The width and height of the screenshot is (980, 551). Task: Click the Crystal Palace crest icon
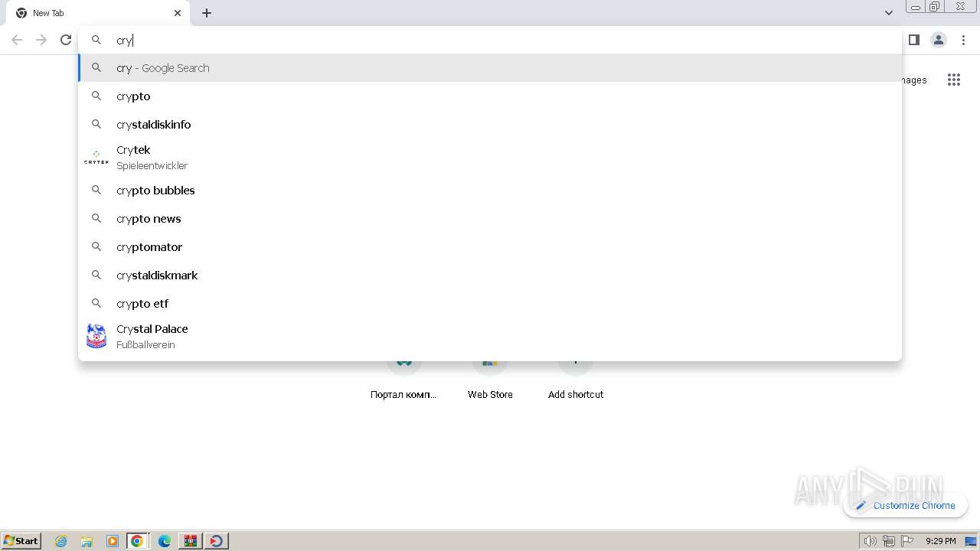point(96,336)
